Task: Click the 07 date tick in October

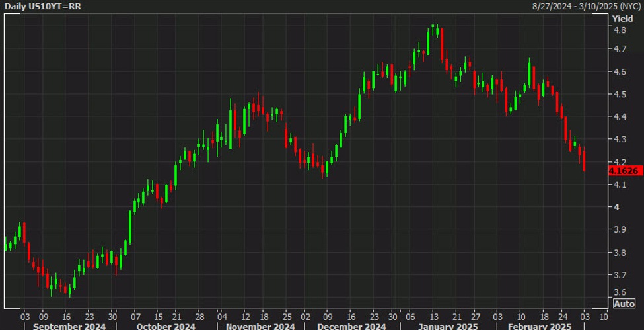Action: (x=136, y=315)
